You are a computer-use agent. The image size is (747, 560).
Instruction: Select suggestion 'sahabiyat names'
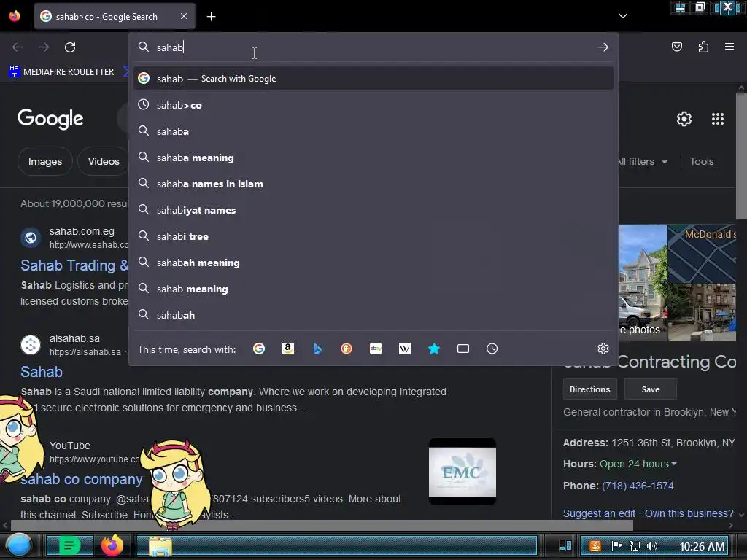(373, 210)
